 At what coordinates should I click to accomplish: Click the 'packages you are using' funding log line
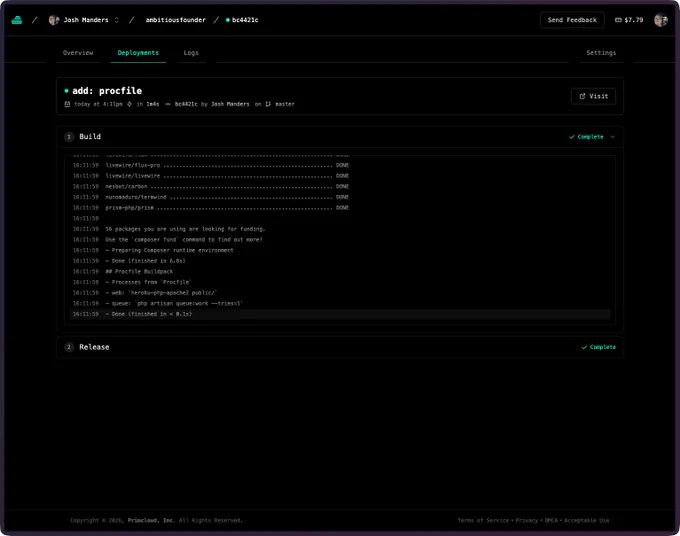(x=340, y=229)
